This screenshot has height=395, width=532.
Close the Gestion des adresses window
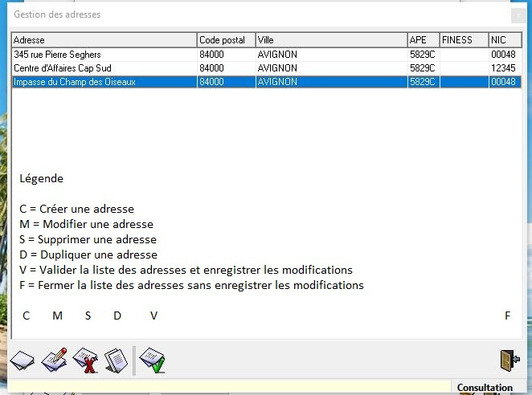518,15
